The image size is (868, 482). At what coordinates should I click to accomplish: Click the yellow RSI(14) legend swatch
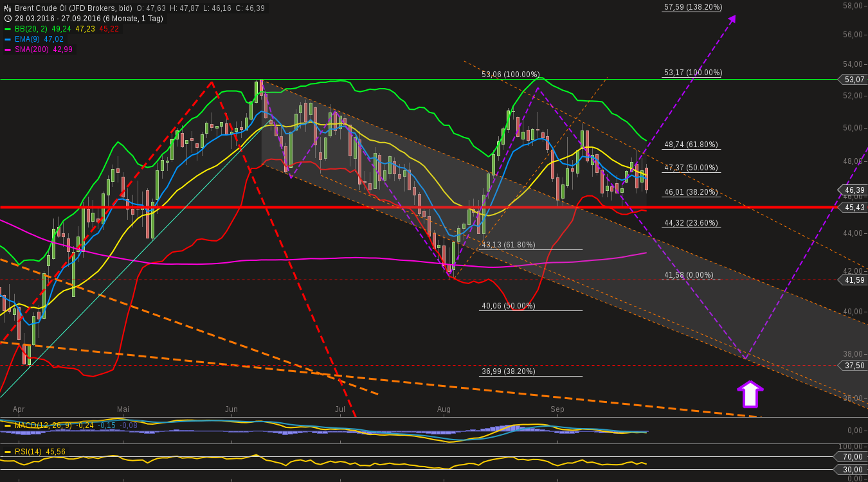click(8, 452)
